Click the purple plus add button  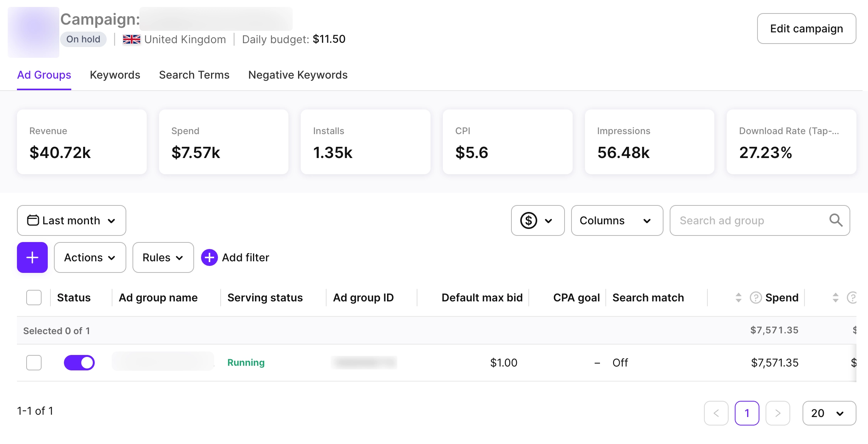32,257
